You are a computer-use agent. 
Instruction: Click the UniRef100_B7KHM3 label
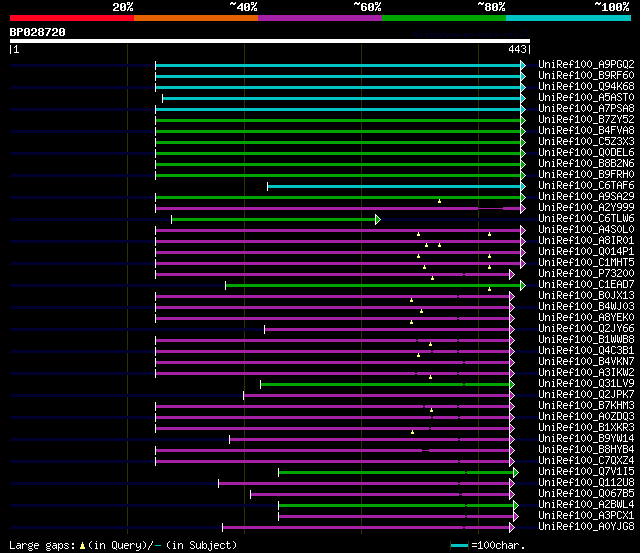tap(586, 406)
